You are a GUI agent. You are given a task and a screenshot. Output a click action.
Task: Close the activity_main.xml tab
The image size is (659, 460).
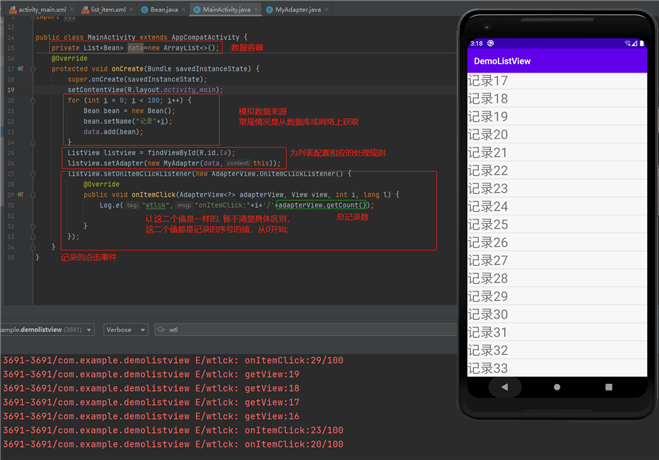(x=72, y=9)
